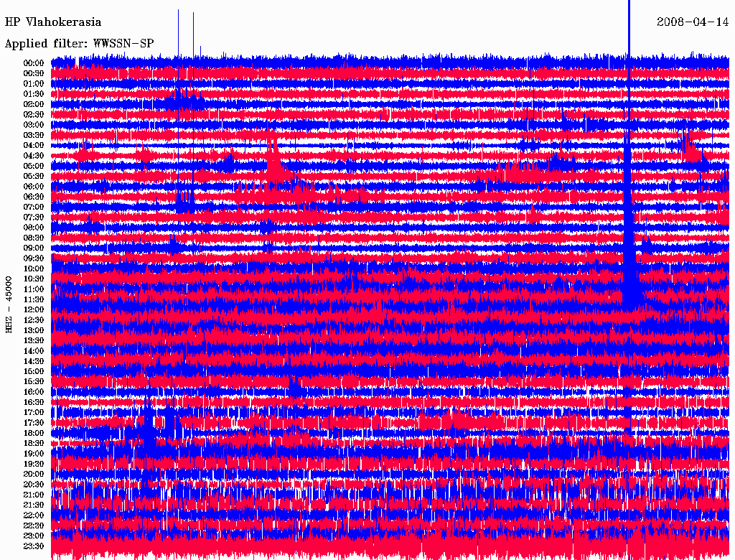Click the 20:00 time label
The height and width of the screenshot is (560, 735).
(x=34, y=474)
